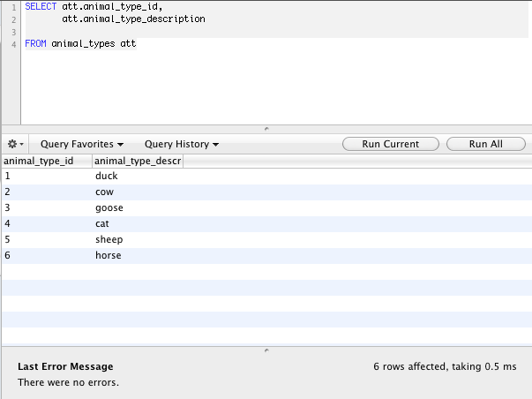Select the horse result row
The image size is (532, 399).
click(x=266, y=256)
